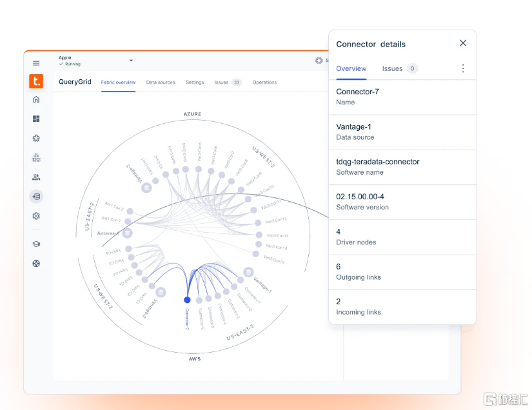Click the Vantage-1 data source value
Viewport: 532px width, 410px height.
coord(353,126)
